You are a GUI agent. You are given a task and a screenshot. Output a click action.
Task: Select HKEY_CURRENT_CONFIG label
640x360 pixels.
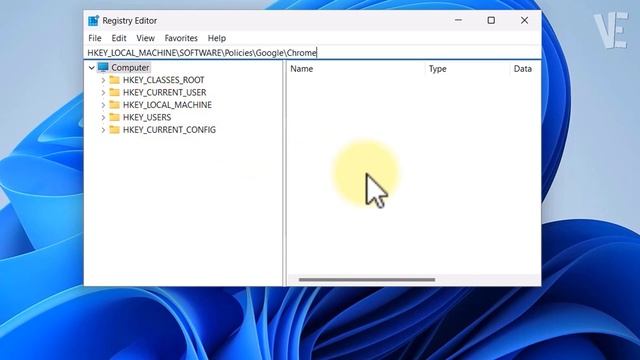169,130
